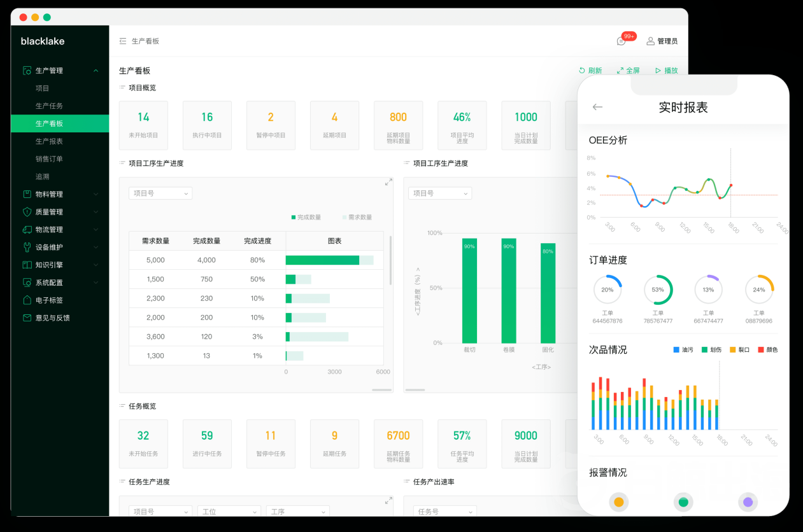803x532 pixels.
Task: Open the 工位 dropdown filter
Action: 229,511
